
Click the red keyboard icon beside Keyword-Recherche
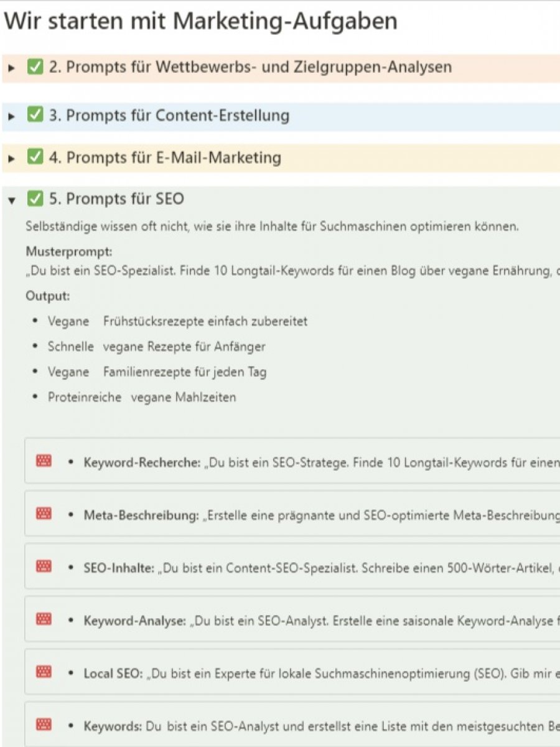[44, 461]
